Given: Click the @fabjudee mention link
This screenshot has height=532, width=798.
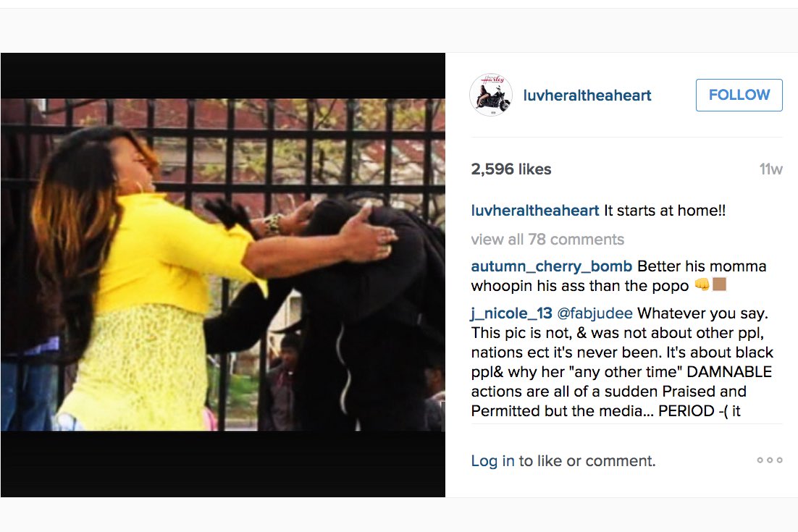Looking at the screenshot, I should point(595,313).
